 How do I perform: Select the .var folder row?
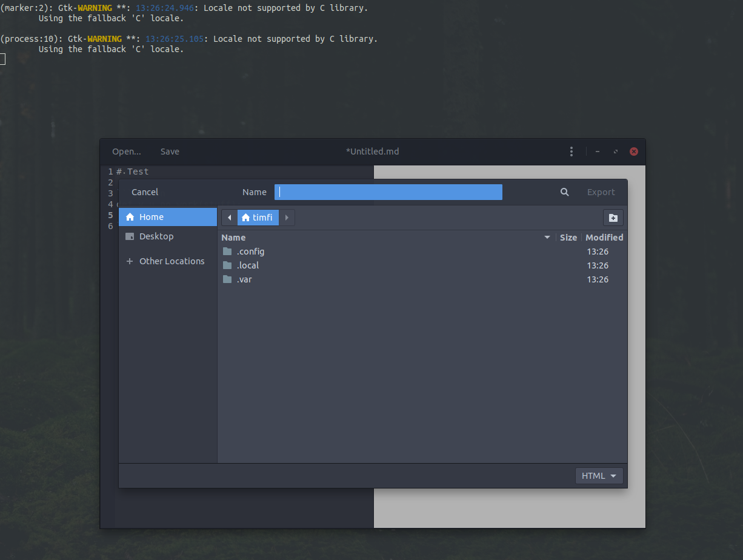[422, 279]
